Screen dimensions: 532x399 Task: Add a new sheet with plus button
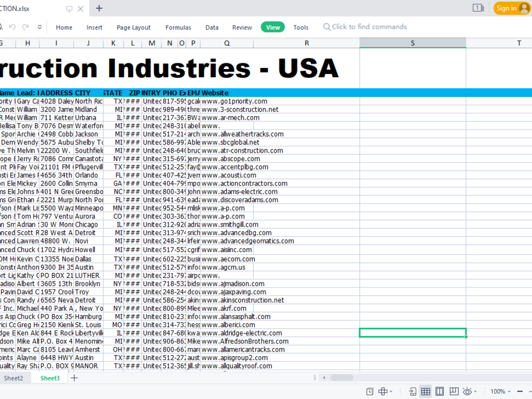pos(74,378)
